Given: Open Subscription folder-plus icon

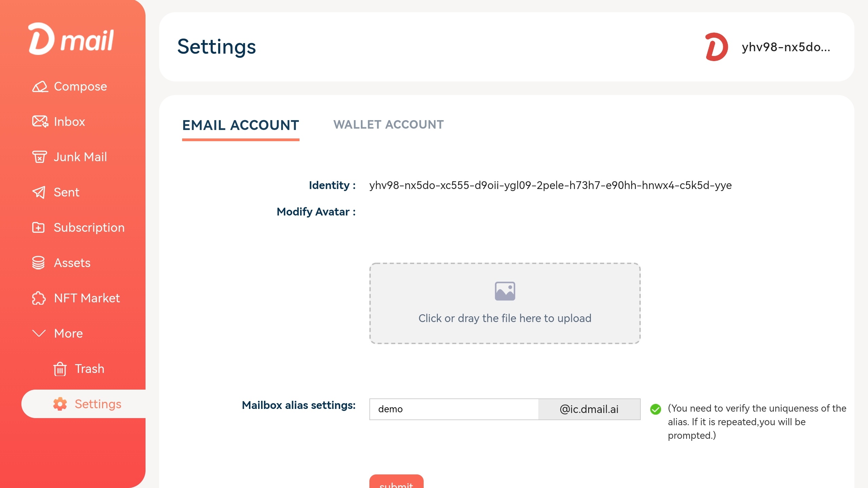Looking at the screenshot, I should point(38,227).
